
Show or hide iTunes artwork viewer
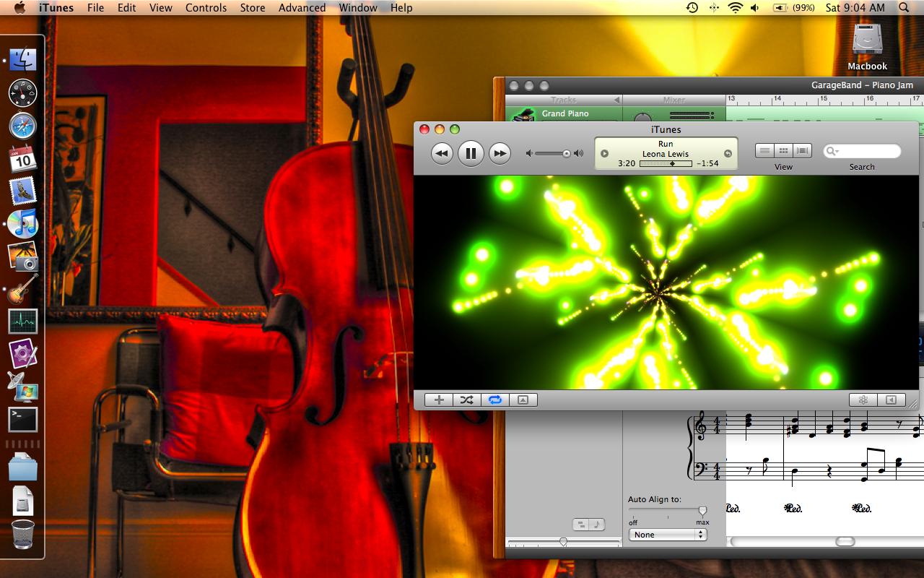[523, 400]
